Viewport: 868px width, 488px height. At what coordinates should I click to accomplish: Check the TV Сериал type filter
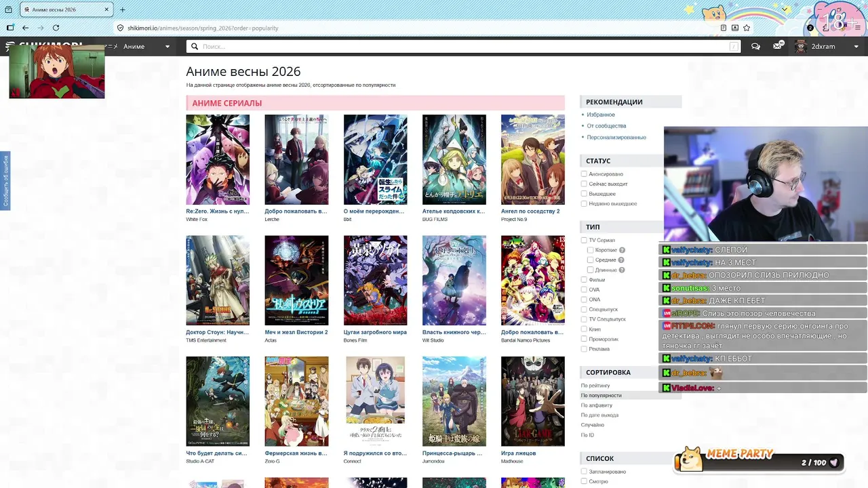[584, 240]
